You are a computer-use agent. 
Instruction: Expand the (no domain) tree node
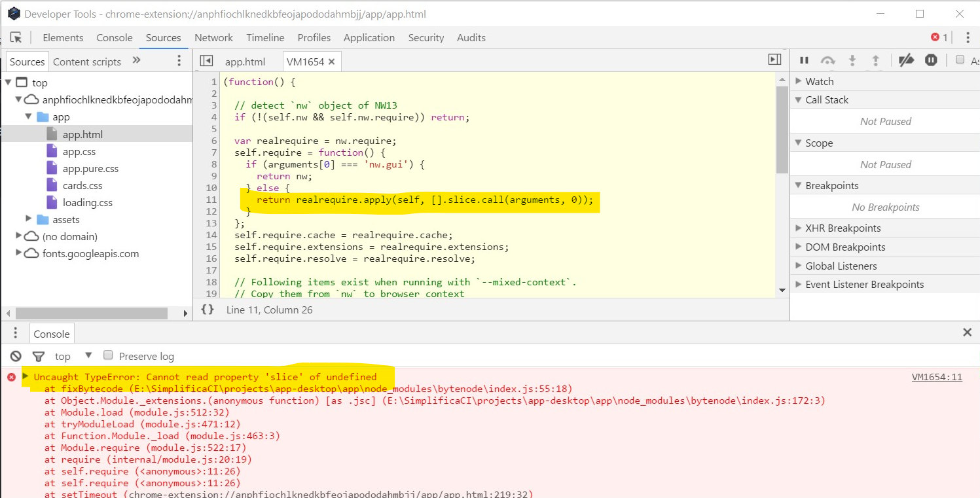point(18,236)
